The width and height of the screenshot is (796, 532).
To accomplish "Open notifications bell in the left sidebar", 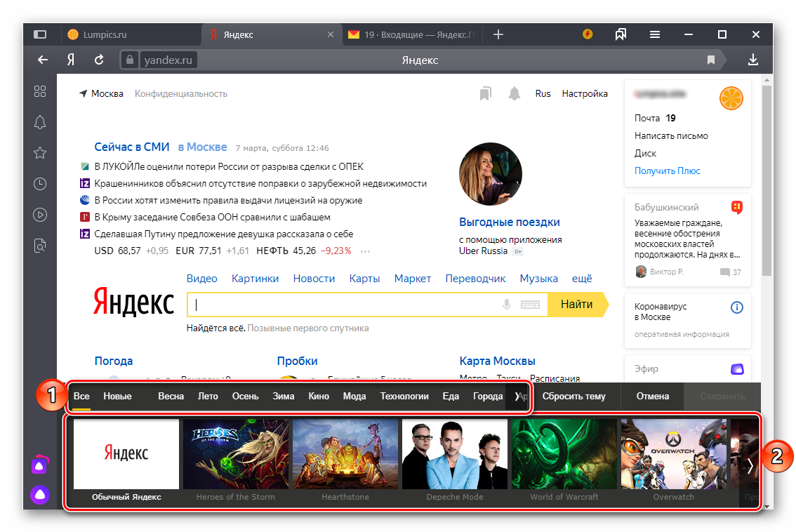I will point(39,122).
